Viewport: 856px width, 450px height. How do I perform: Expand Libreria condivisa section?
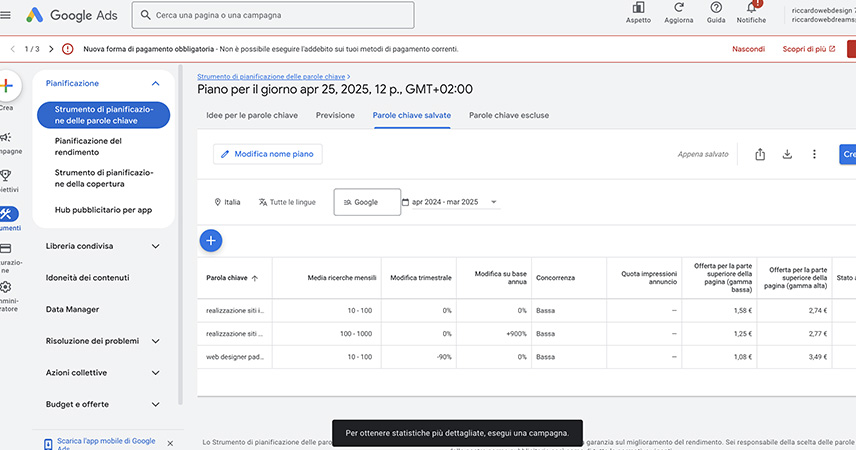pyautogui.click(x=155, y=246)
